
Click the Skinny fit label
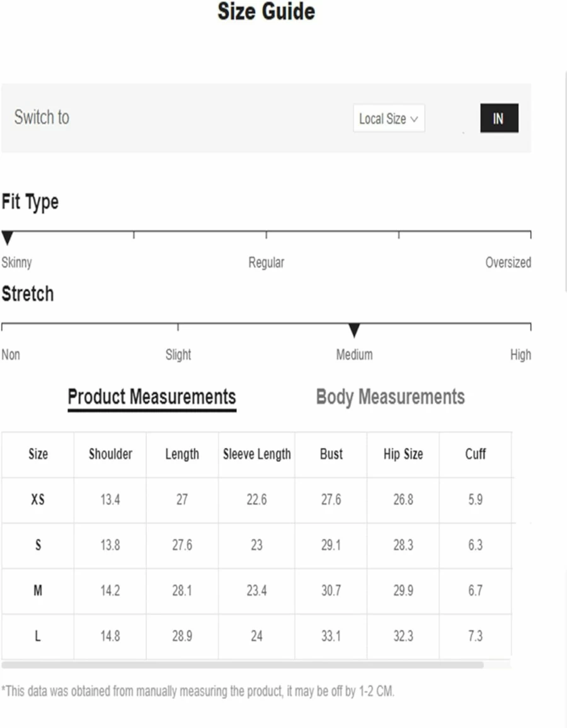pyautogui.click(x=17, y=263)
